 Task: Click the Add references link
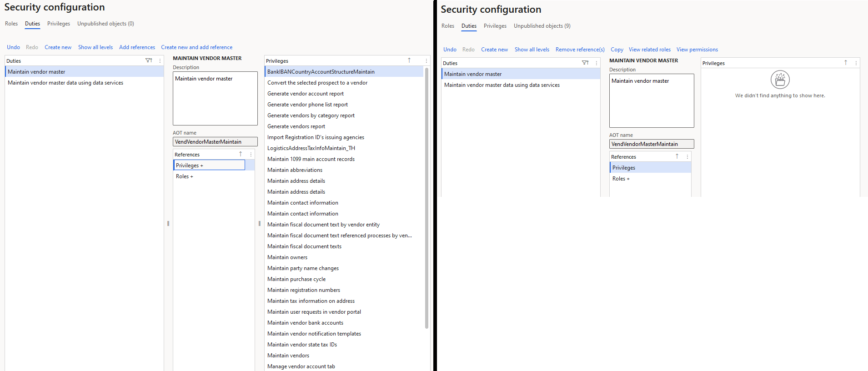click(137, 47)
